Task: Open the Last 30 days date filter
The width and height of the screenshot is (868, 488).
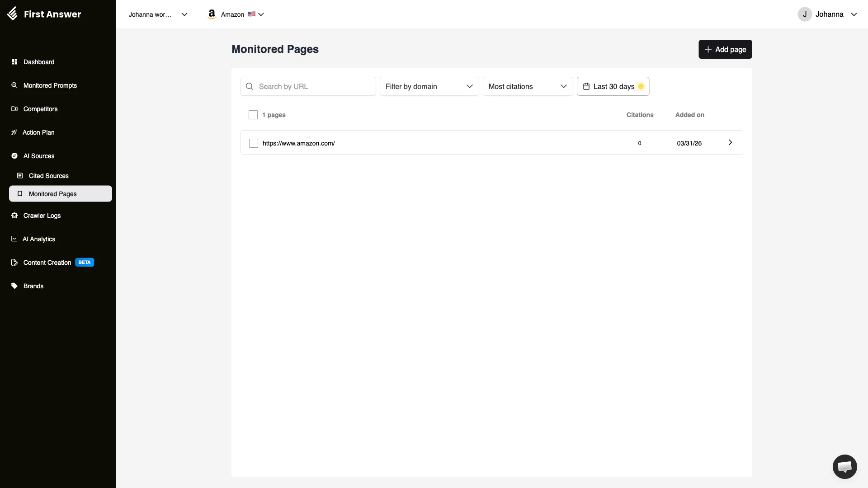Action: 613,86
